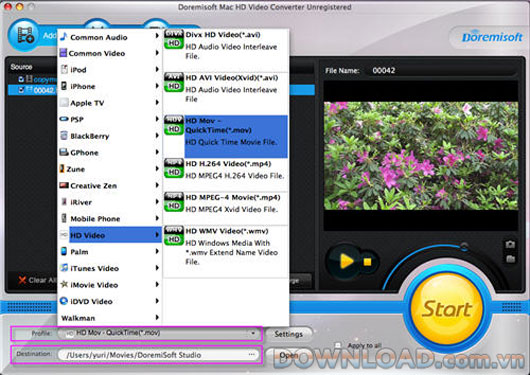Expand the Zune submenu arrow

(x=157, y=168)
